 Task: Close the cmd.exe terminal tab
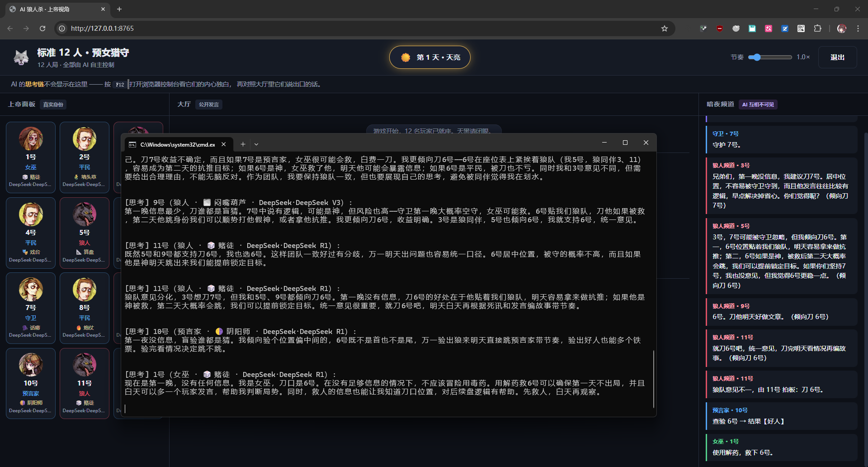(223, 144)
